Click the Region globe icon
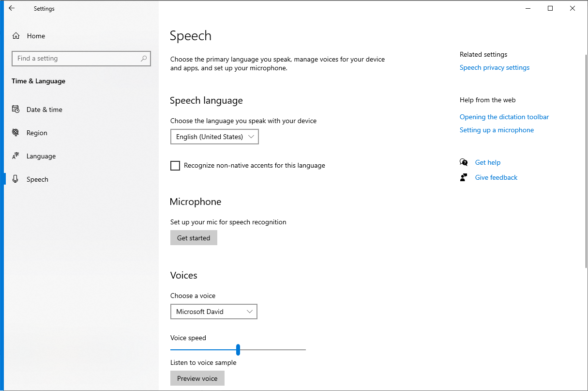This screenshot has height=391, width=588. (x=16, y=133)
